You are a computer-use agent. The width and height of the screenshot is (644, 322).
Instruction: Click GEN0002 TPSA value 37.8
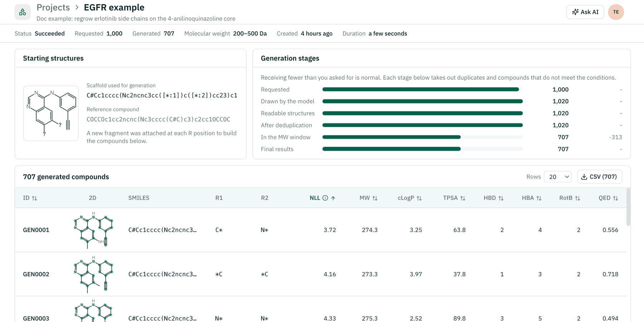459,274
